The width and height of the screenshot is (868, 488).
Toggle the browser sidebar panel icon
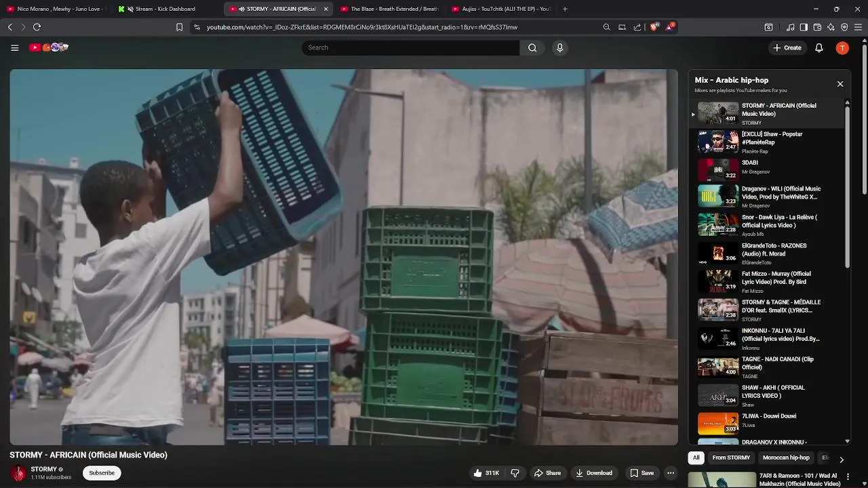(x=804, y=27)
